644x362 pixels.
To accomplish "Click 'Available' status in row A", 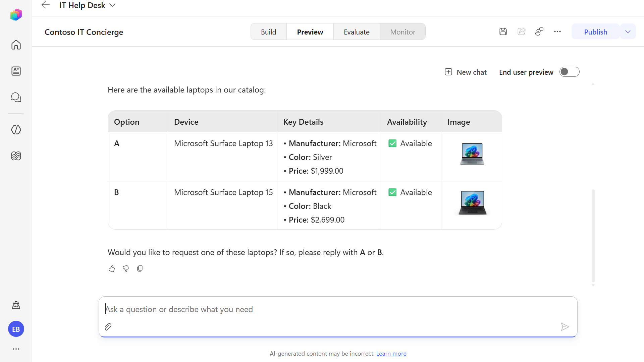I will (x=410, y=143).
